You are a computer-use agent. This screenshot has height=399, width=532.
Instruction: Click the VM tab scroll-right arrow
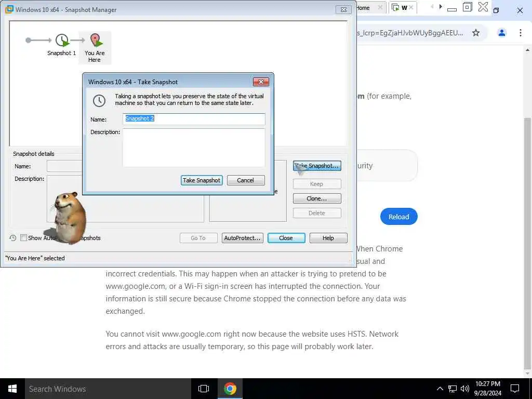point(441,7)
